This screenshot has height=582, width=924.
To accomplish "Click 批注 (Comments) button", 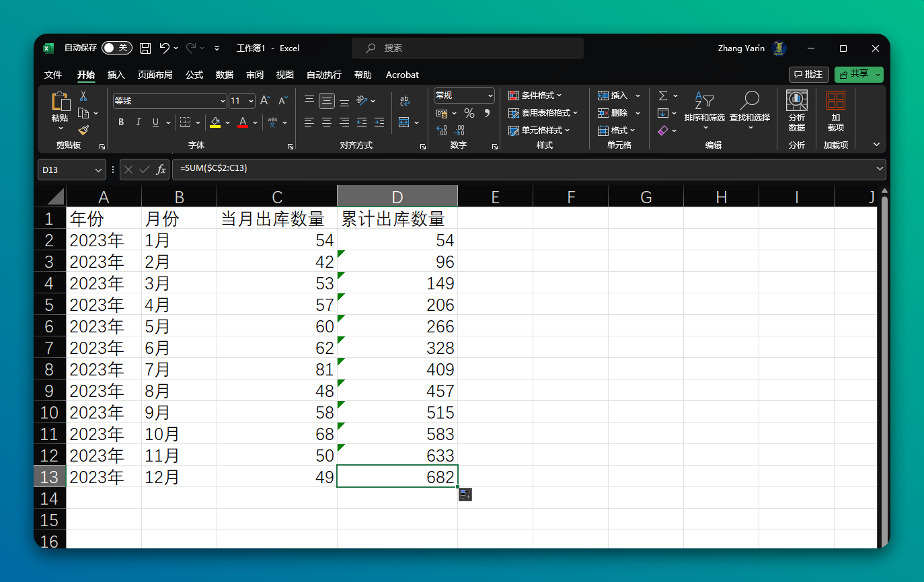I will pos(808,74).
